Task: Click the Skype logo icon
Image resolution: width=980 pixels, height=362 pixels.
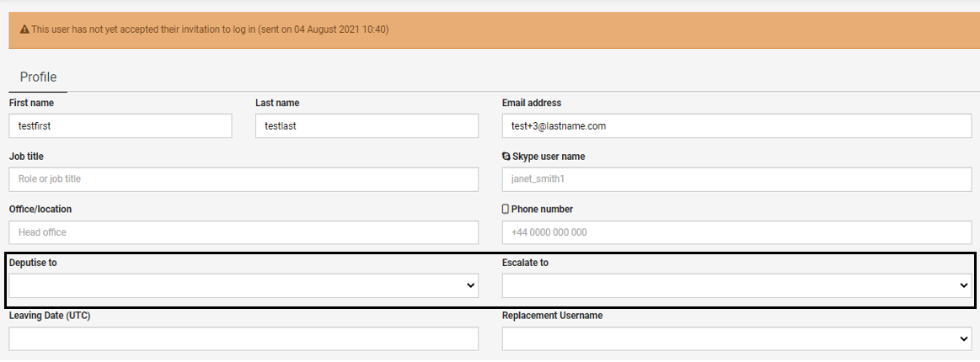Action: (506, 157)
